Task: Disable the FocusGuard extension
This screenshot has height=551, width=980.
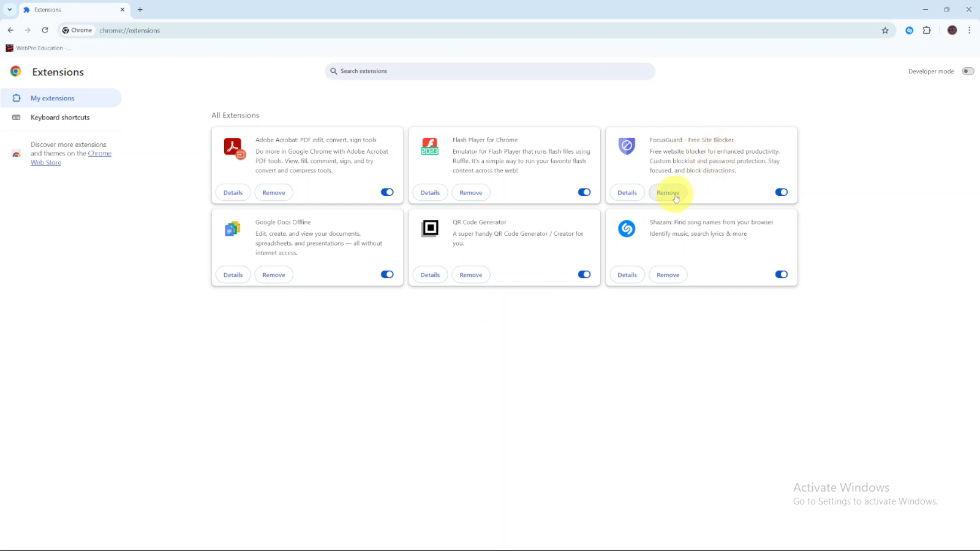Action: point(782,192)
